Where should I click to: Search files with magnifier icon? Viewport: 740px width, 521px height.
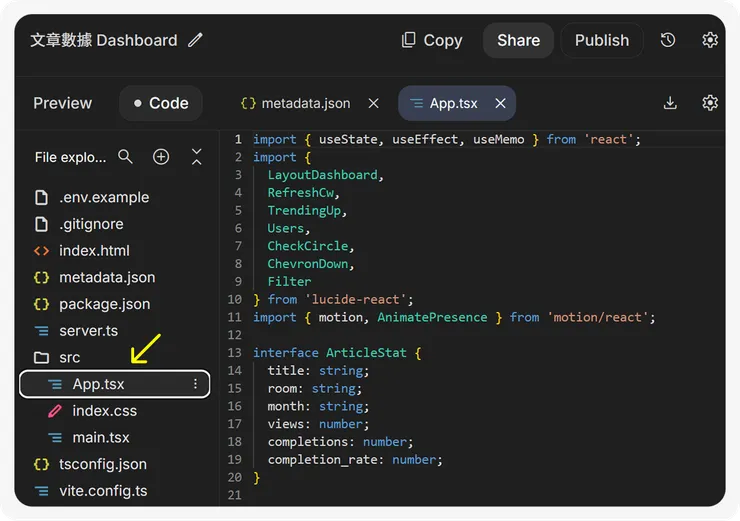pos(126,157)
